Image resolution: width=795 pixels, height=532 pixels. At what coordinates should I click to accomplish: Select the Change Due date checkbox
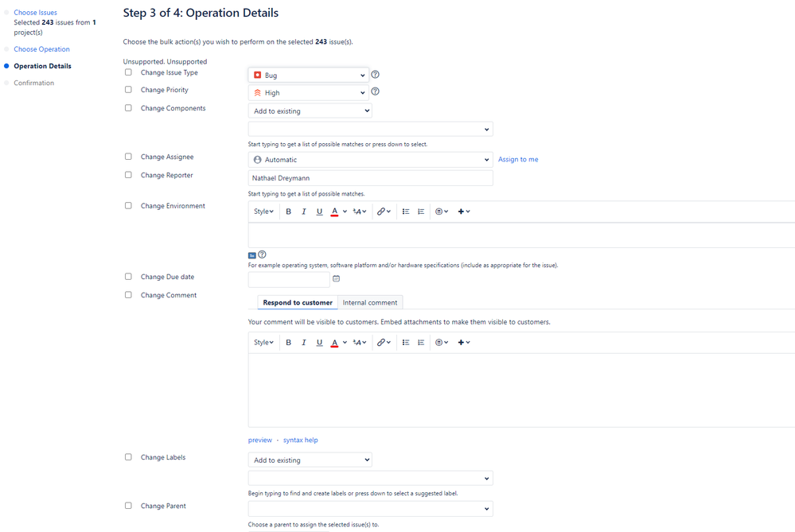(128, 277)
